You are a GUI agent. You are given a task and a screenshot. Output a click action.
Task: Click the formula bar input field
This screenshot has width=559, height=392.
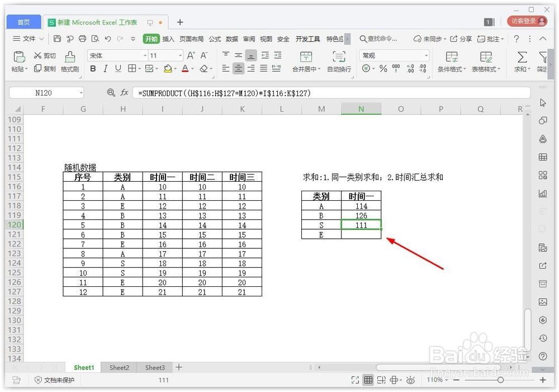pyautogui.click(x=331, y=93)
